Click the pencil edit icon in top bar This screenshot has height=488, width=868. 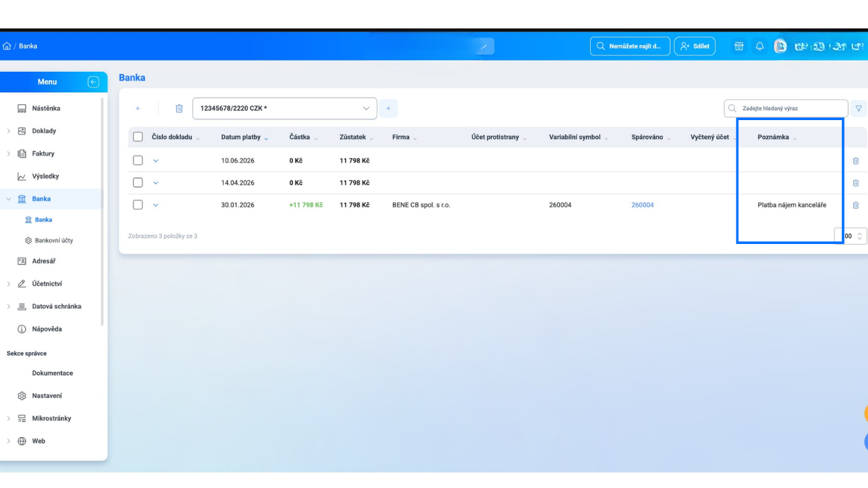[x=484, y=46]
